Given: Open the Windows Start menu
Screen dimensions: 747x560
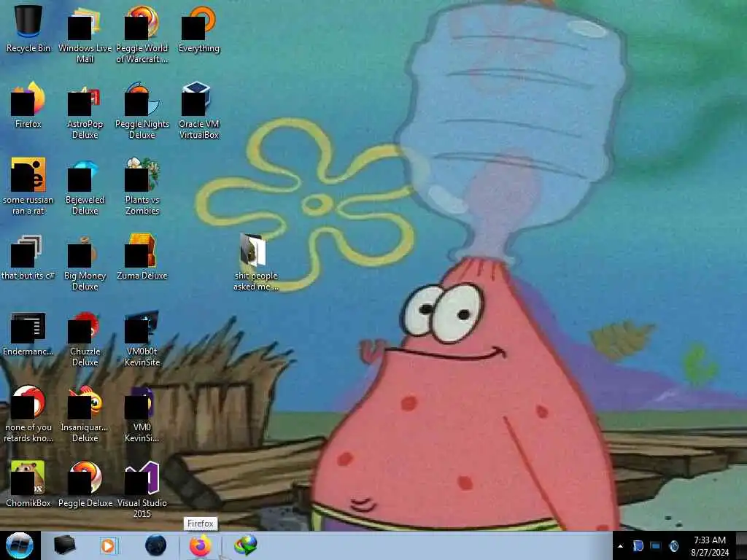Looking at the screenshot, I should click(x=19, y=545).
